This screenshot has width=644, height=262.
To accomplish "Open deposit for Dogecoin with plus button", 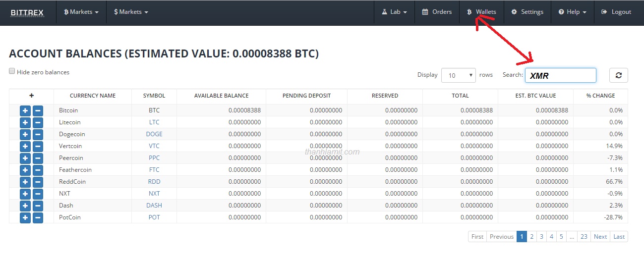I will tap(25, 134).
